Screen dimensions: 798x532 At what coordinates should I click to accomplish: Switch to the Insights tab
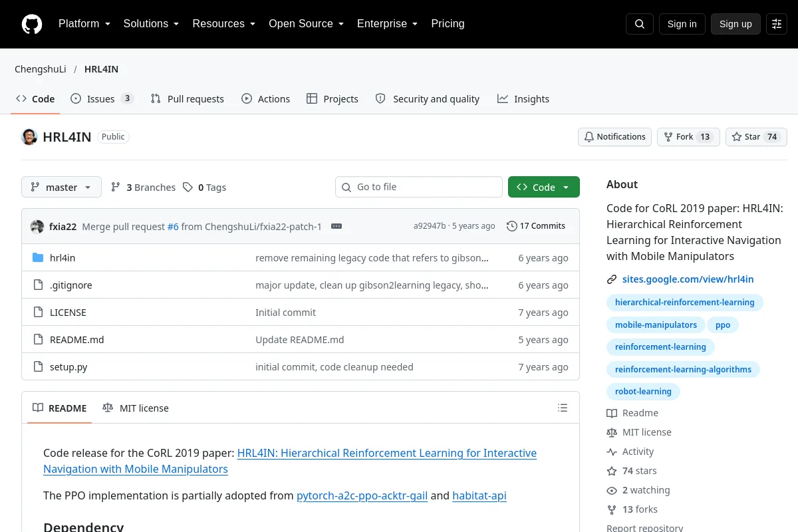point(523,98)
